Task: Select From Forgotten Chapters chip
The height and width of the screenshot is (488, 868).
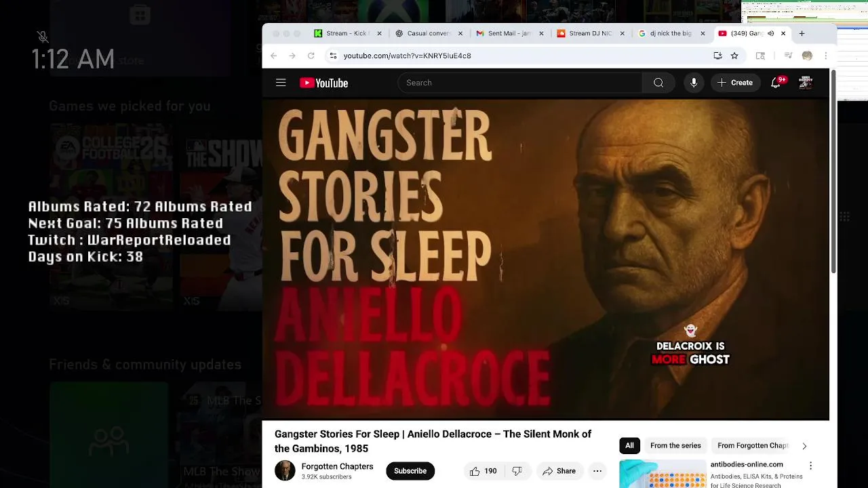Action: [x=753, y=445]
